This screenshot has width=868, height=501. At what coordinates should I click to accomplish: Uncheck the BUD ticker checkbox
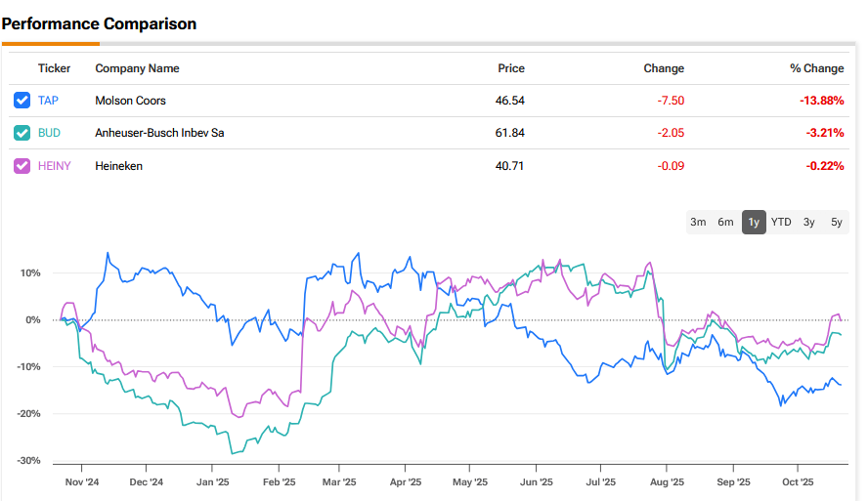tap(22, 133)
